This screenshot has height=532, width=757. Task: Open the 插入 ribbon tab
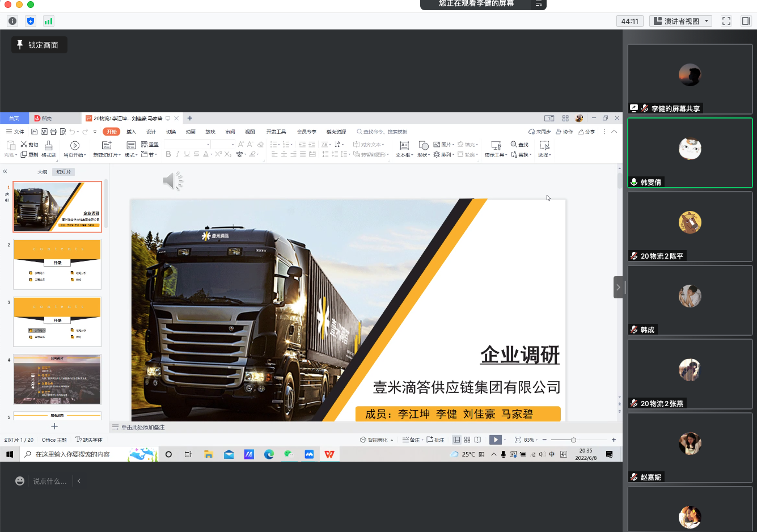click(x=131, y=132)
